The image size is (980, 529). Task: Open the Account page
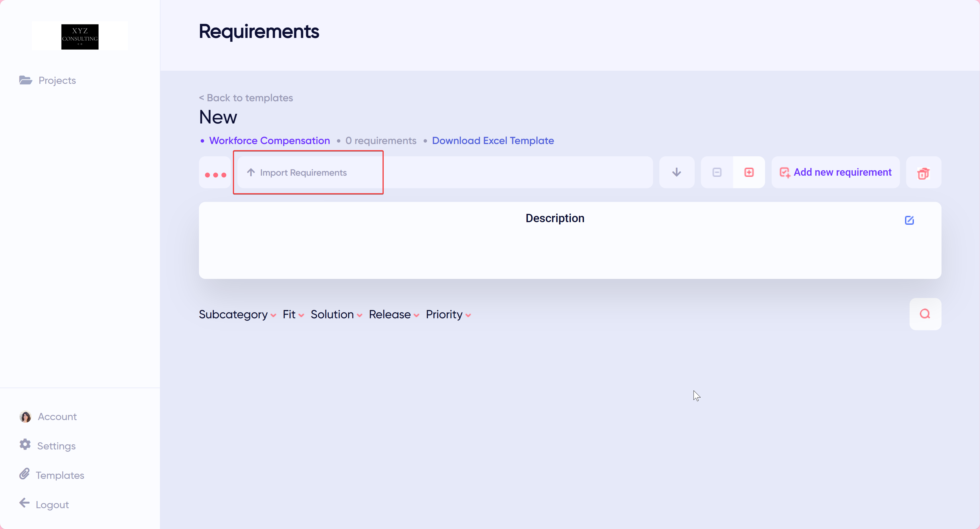click(x=57, y=417)
